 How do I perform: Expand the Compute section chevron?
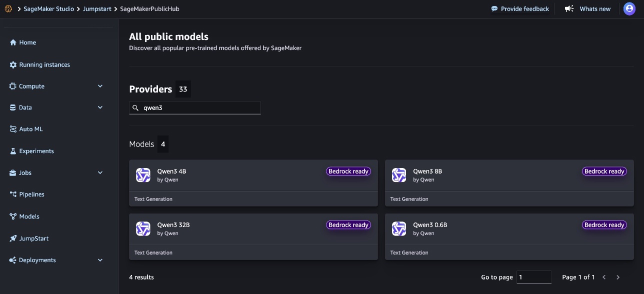100,86
